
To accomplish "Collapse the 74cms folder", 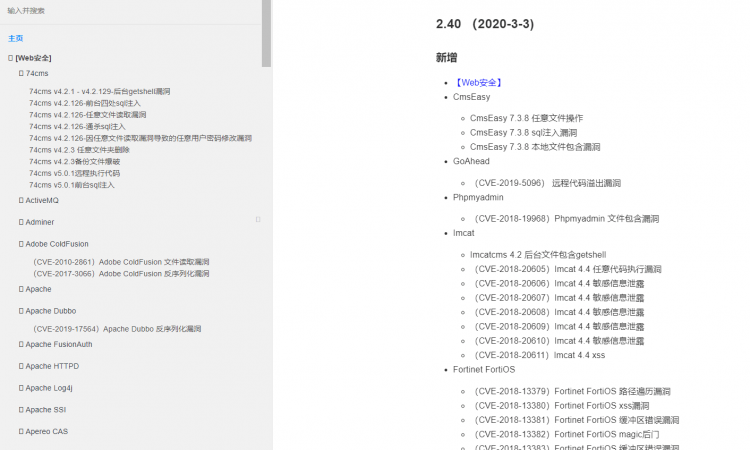I will (x=33, y=73).
